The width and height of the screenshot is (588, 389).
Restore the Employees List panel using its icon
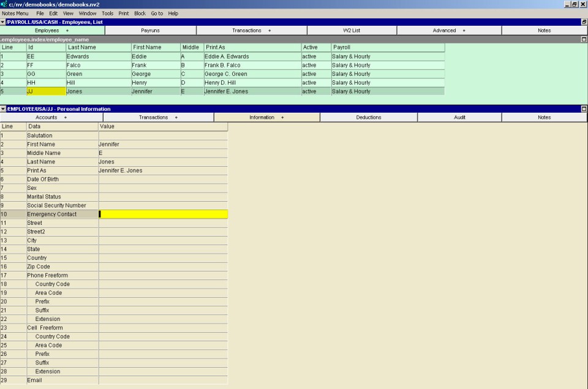(x=584, y=22)
